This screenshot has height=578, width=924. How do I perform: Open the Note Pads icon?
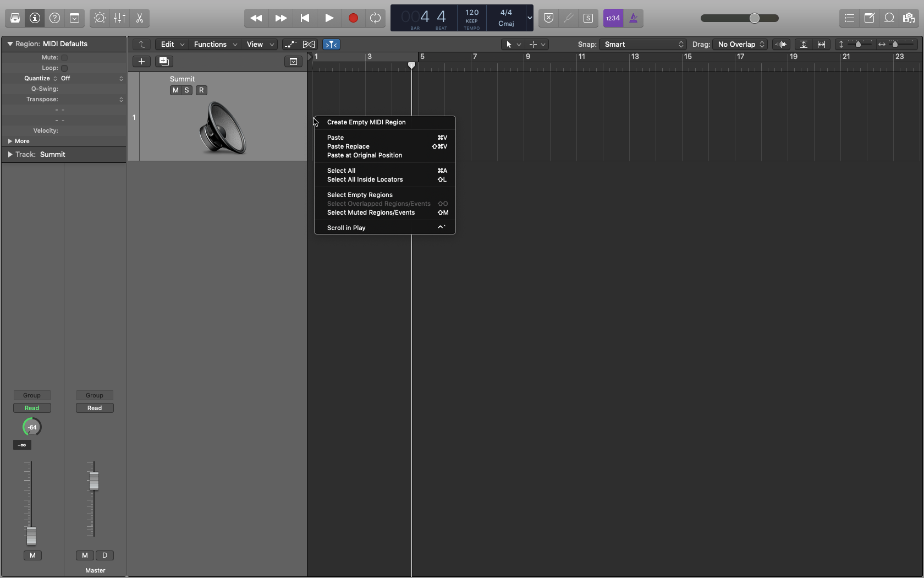pyautogui.click(x=869, y=18)
